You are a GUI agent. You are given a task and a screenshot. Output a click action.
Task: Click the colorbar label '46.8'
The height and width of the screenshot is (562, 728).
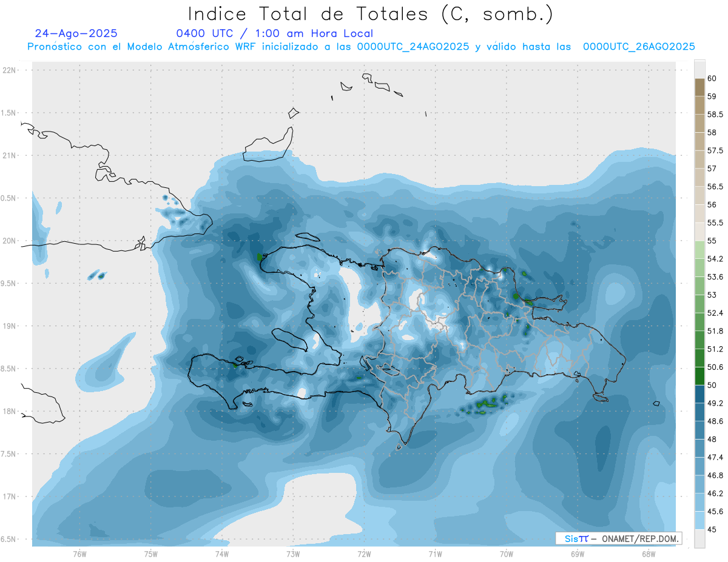tap(715, 475)
